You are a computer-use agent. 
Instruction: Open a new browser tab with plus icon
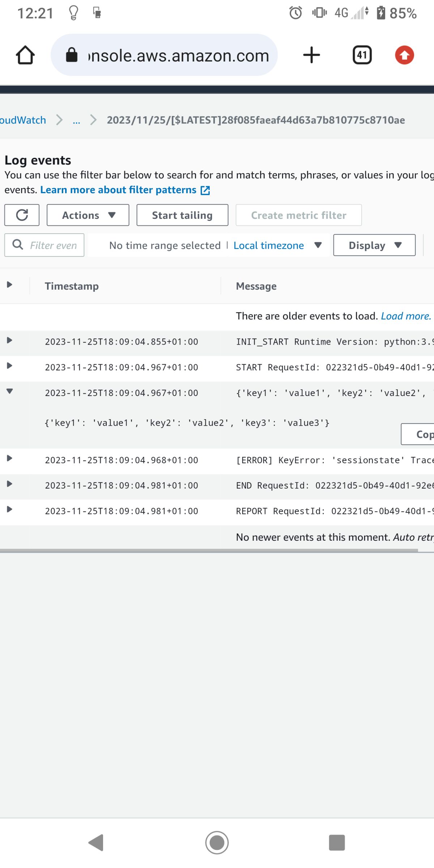pyautogui.click(x=311, y=55)
